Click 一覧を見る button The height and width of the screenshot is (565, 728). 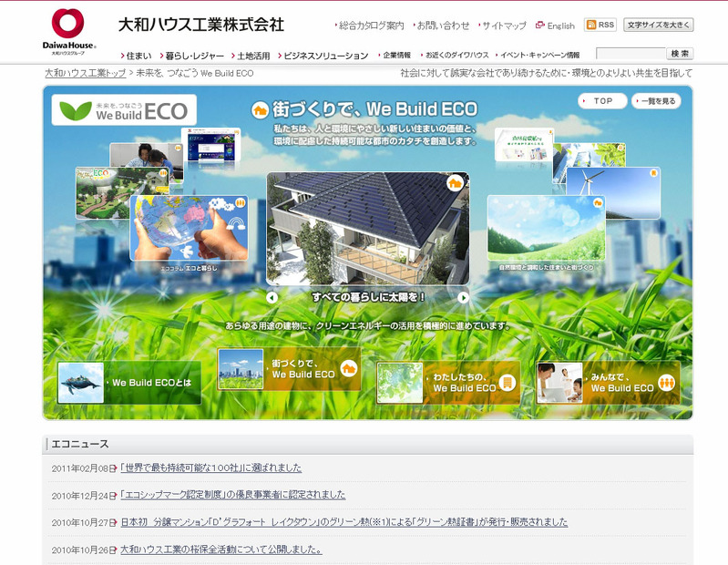click(656, 101)
